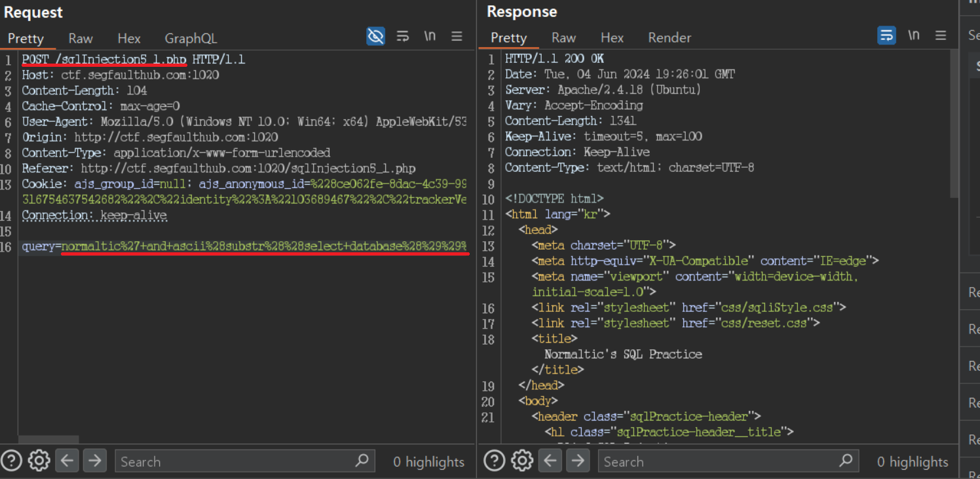Open the Request panel hamburger options menu

point(457,36)
